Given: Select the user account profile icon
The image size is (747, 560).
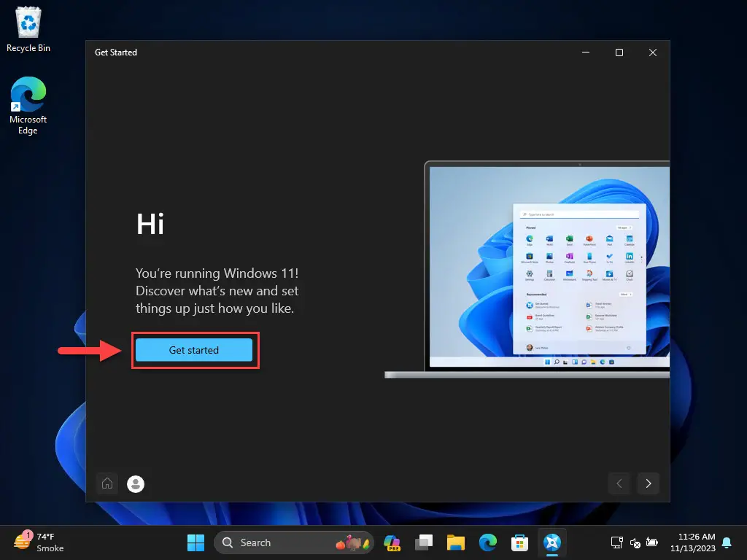Looking at the screenshot, I should pyautogui.click(x=136, y=484).
